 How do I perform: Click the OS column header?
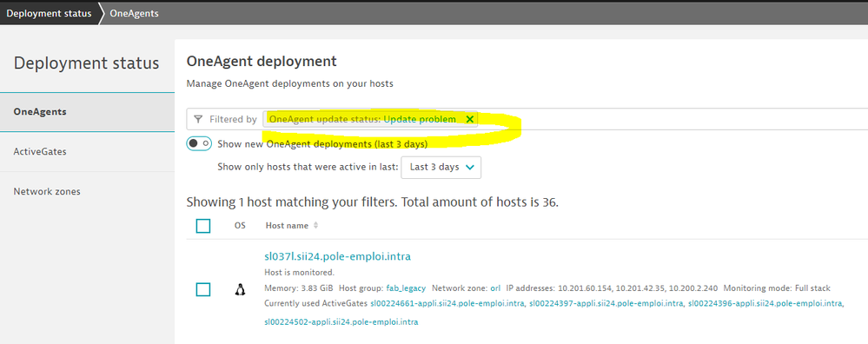(240, 226)
